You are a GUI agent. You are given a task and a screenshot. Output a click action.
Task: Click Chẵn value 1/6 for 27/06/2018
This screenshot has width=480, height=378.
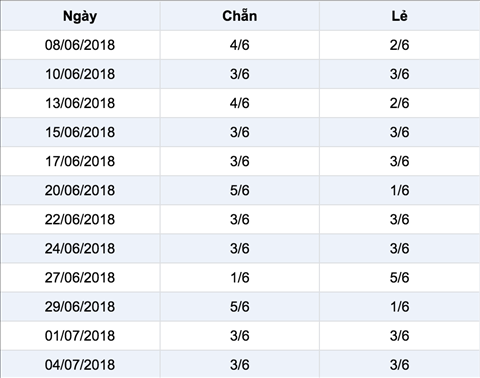[x=240, y=277]
